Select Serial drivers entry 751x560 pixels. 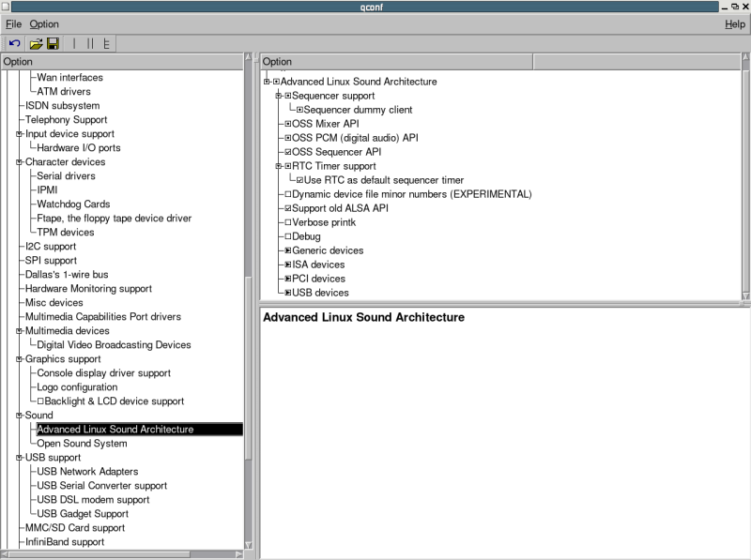click(66, 176)
